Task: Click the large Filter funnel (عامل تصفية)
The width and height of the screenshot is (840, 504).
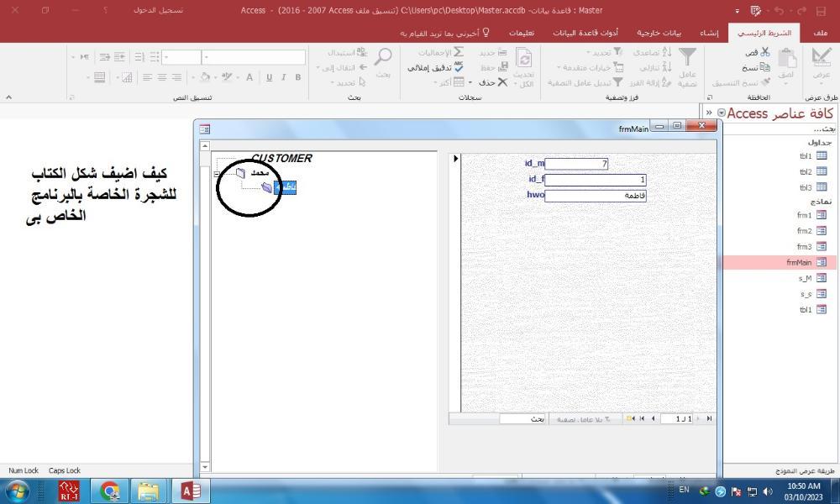Action: coord(687,57)
